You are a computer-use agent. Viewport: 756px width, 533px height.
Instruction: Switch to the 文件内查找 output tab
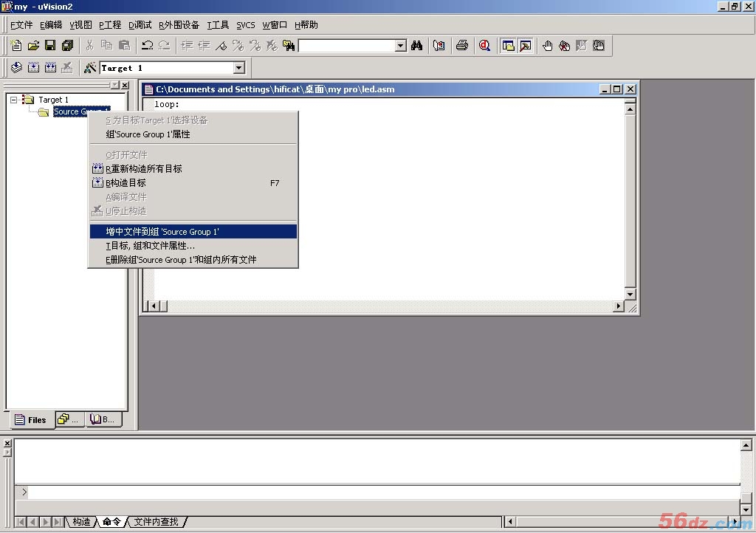pos(157,521)
